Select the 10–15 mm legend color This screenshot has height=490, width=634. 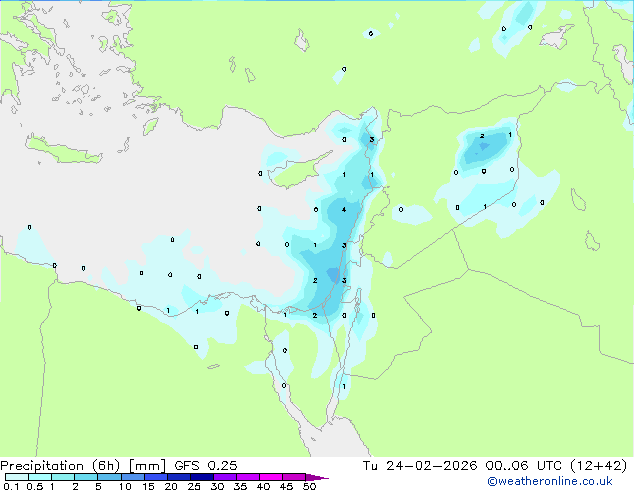click(132, 477)
